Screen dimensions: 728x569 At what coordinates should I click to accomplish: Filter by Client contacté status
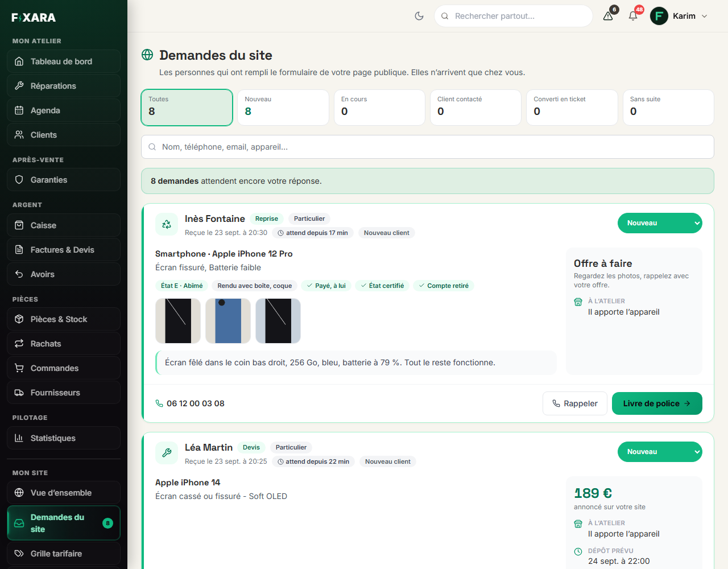475,108
